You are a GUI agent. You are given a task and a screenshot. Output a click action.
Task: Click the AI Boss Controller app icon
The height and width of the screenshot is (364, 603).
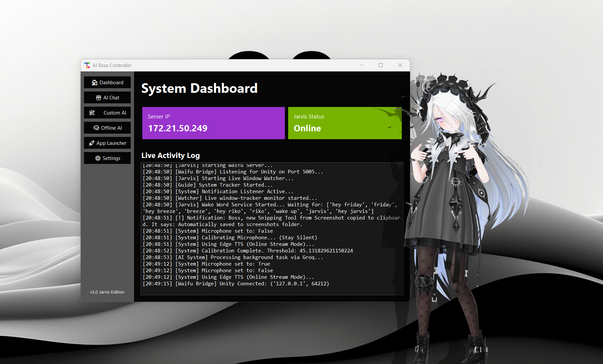tap(87, 65)
